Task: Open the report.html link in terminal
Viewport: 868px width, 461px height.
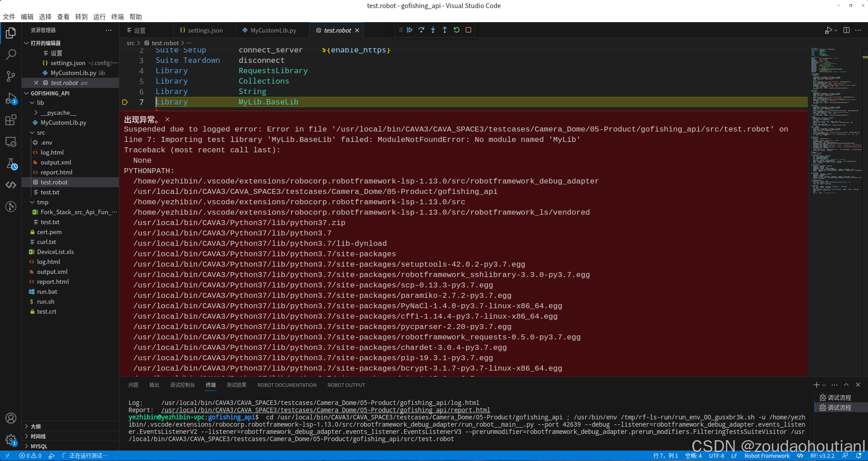Action: (327, 410)
